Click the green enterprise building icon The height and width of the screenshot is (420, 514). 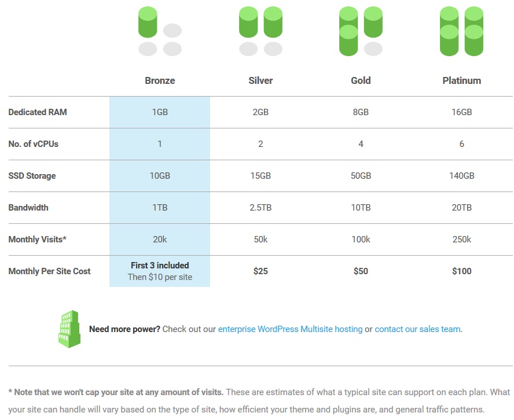[x=69, y=329]
